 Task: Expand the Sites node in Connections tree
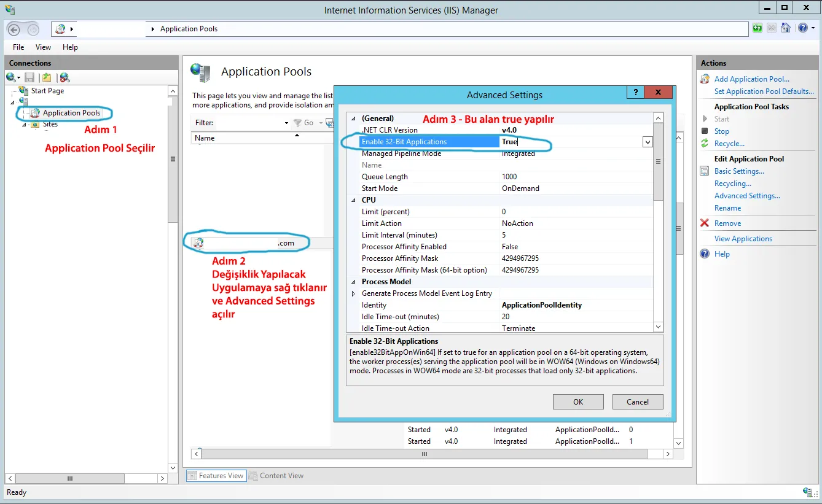[24, 125]
